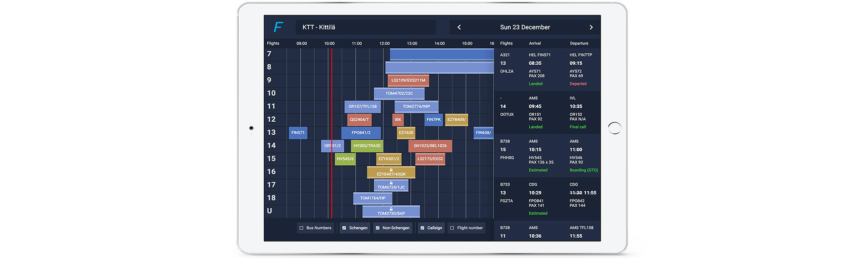Click the 09:00 time header
Viewport: 868px width, 258px height.
pos(302,43)
